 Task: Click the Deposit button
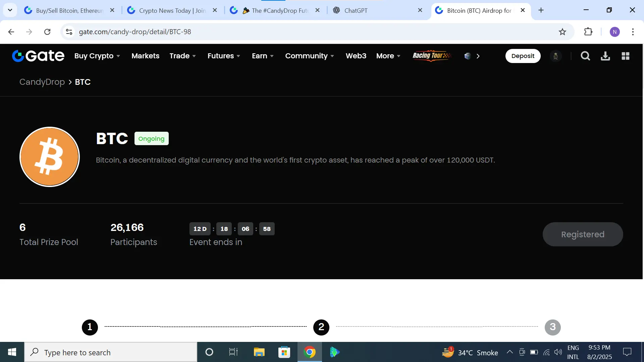point(523,56)
